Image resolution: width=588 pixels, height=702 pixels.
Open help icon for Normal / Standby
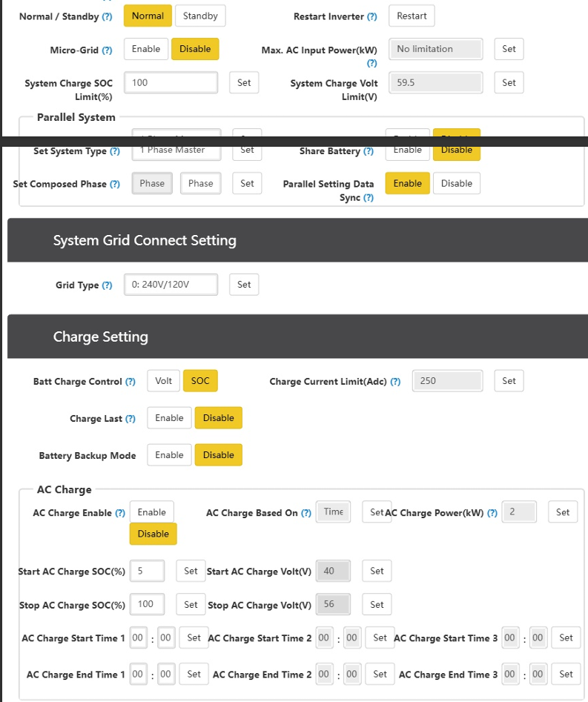[107, 16]
